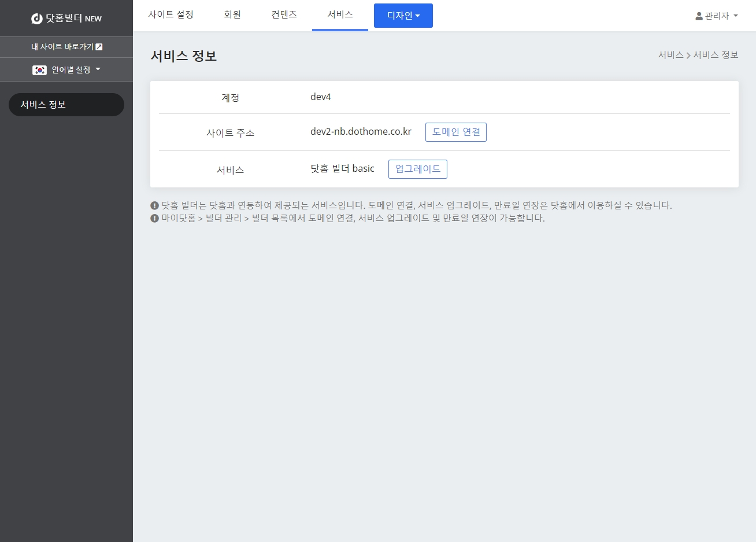Open 내 사이트 바로가기 link
Screen dimensions: 756x542
(x=66, y=47)
